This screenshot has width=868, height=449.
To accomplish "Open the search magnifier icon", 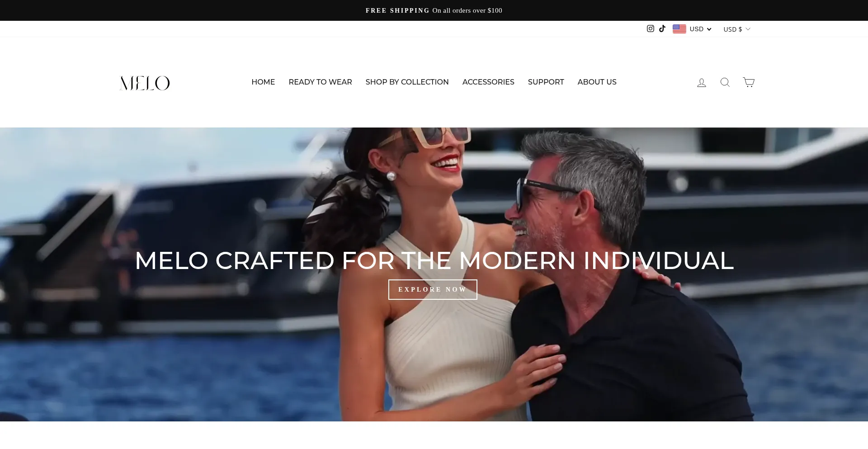I will (725, 82).
